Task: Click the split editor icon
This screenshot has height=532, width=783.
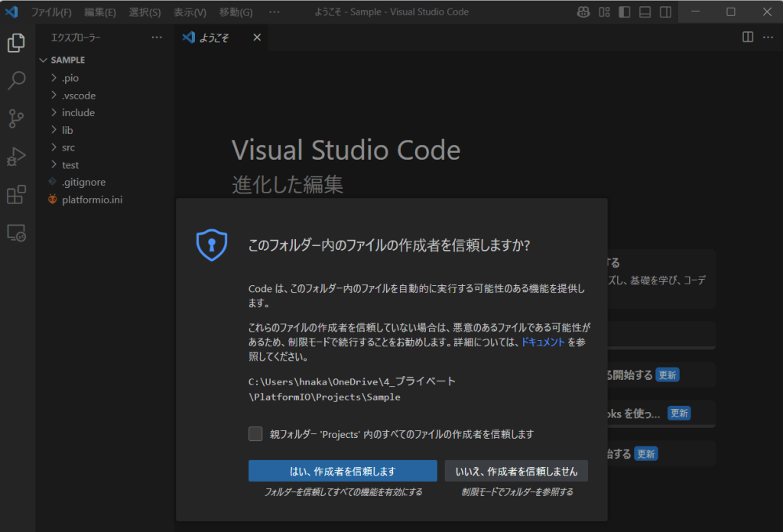Action: point(747,37)
